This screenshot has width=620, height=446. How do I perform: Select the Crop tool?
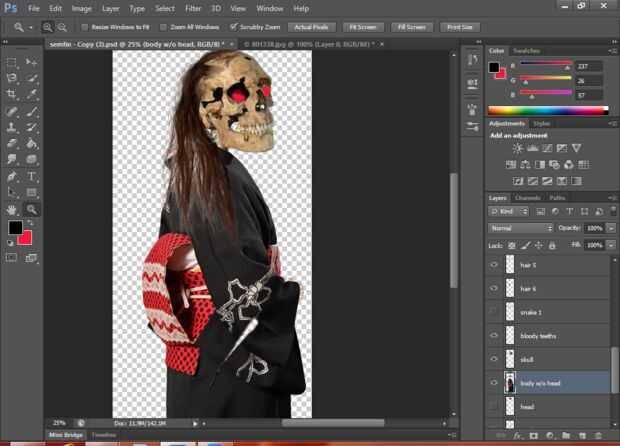(11, 94)
